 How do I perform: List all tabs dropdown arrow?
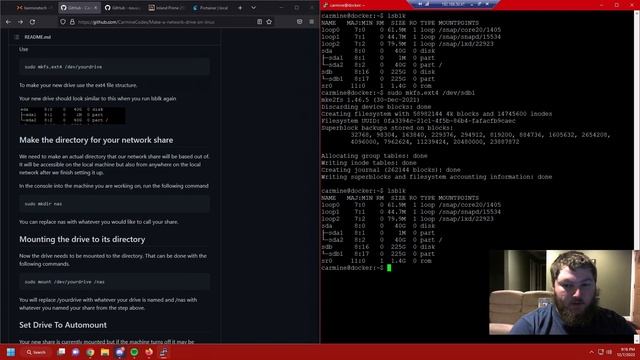pyautogui.click(x=253, y=8)
